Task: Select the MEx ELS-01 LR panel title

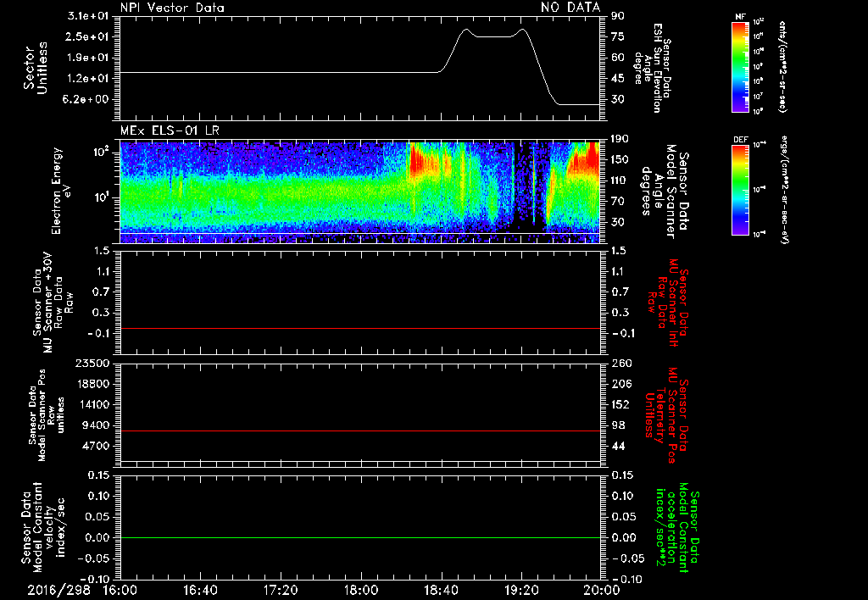Action: tap(170, 131)
